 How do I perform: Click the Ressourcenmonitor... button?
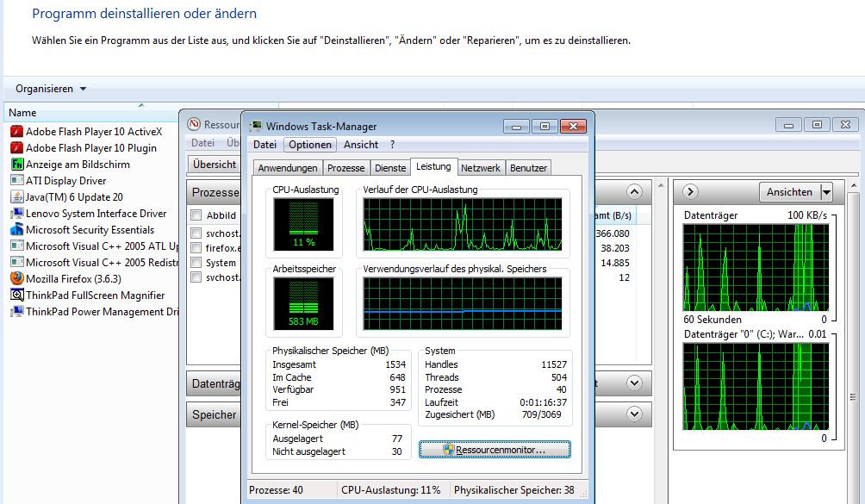(x=495, y=450)
